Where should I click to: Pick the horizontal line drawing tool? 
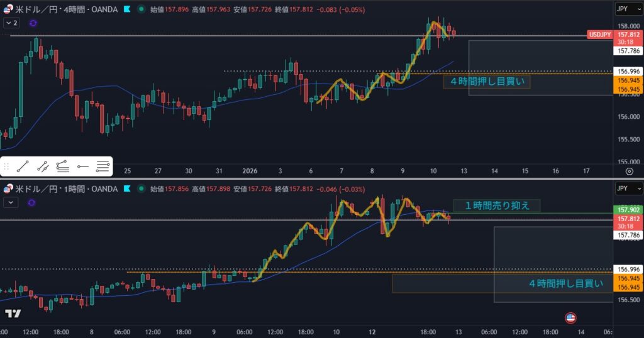[x=82, y=166]
